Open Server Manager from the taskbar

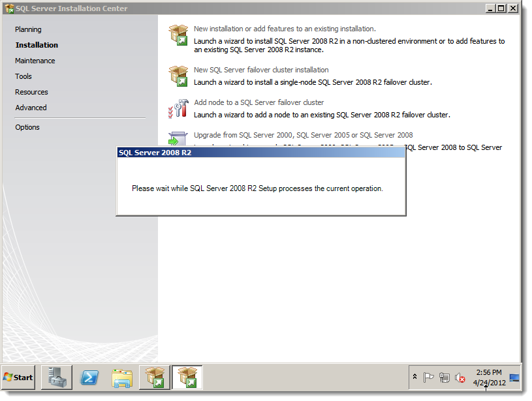tap(57, 378)
